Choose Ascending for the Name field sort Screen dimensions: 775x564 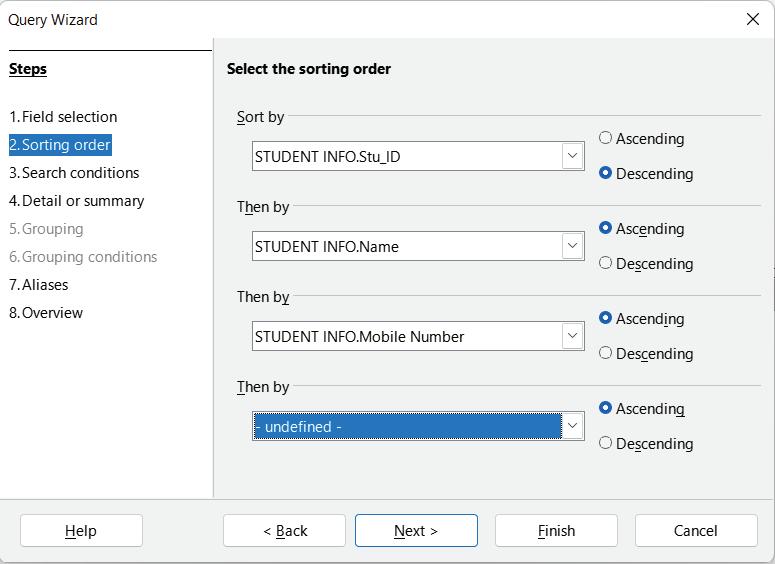point(606,228)
